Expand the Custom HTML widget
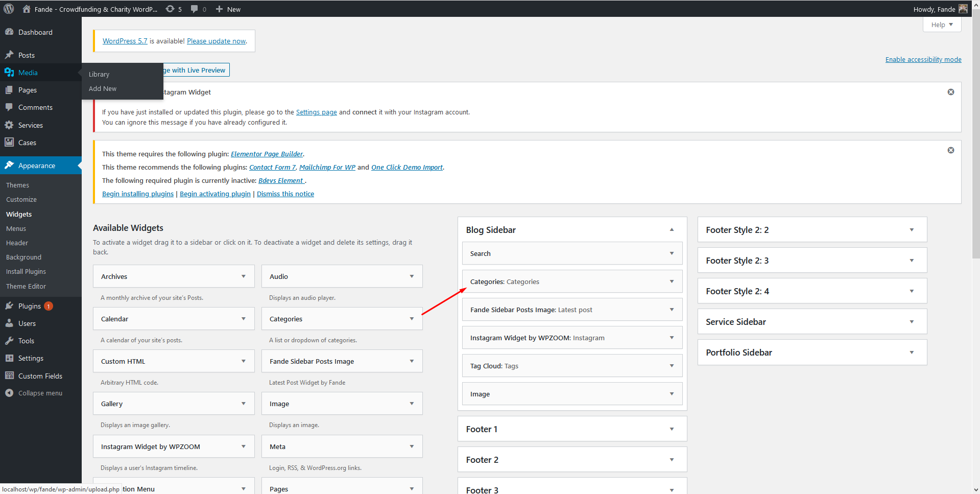Viewport: 980px width, 494px height. pos(244,361)
